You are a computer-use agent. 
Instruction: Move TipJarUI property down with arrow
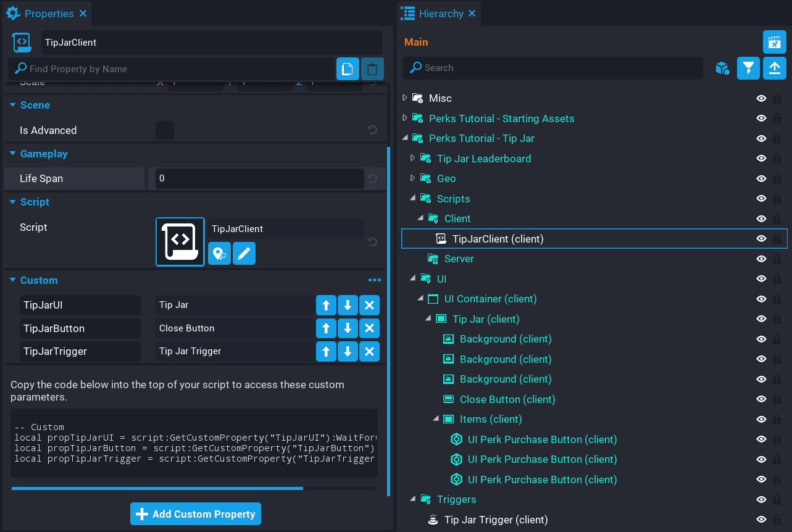point(348,305)
